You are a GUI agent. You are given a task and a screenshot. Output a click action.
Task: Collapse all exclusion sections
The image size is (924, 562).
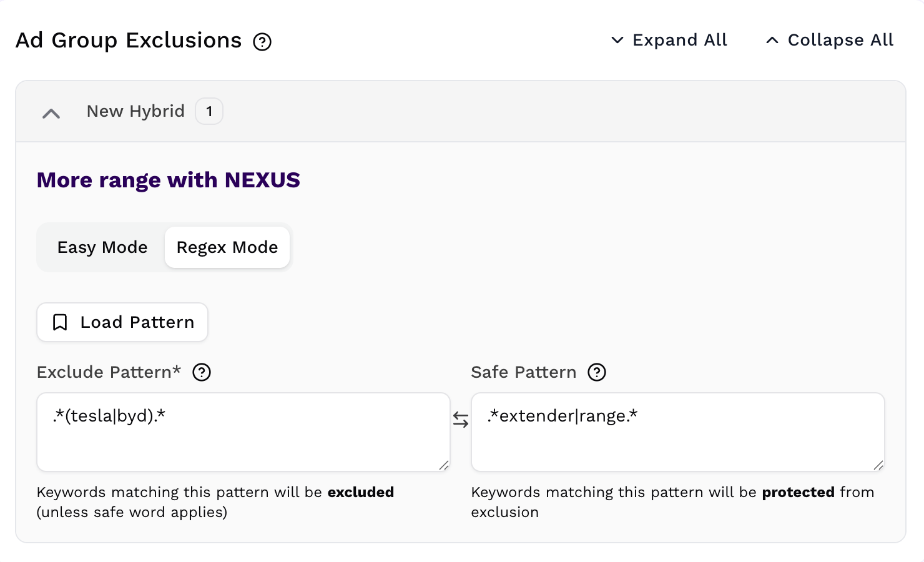(x=840, y=40)
